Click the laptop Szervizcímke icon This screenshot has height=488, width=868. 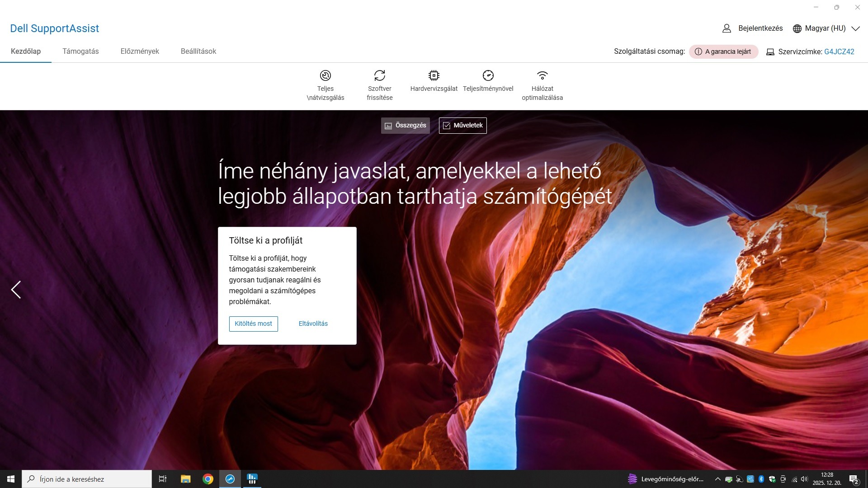point(770,52)
